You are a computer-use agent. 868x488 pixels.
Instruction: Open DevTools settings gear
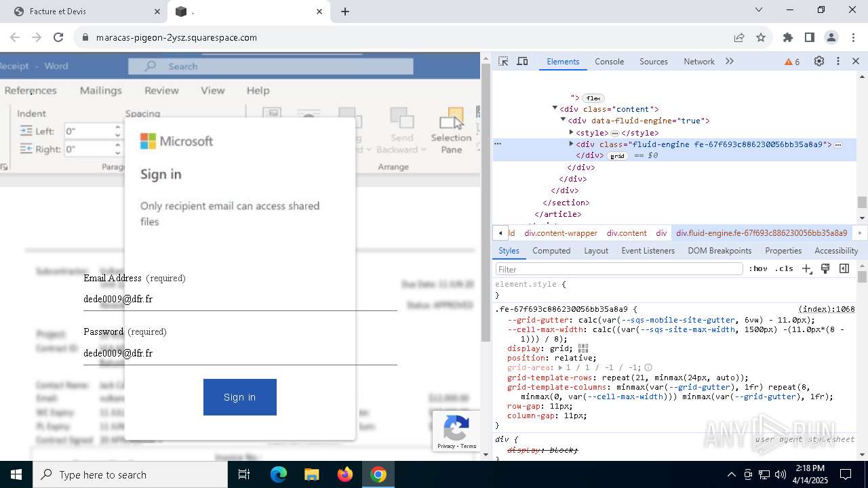pyautogui.click(x=819, y=61)
